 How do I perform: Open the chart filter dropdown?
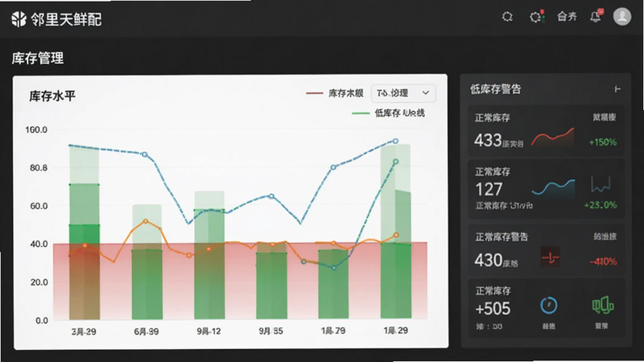tap(403, 93)
